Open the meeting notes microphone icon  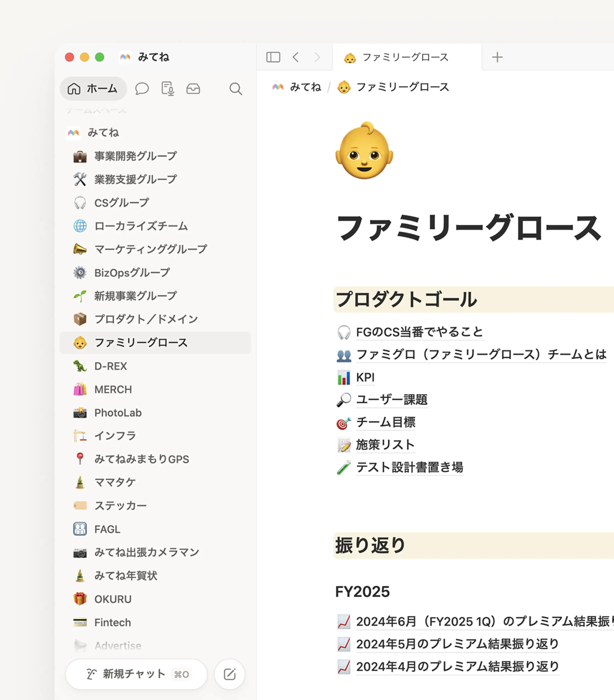[x=168, y=89]
